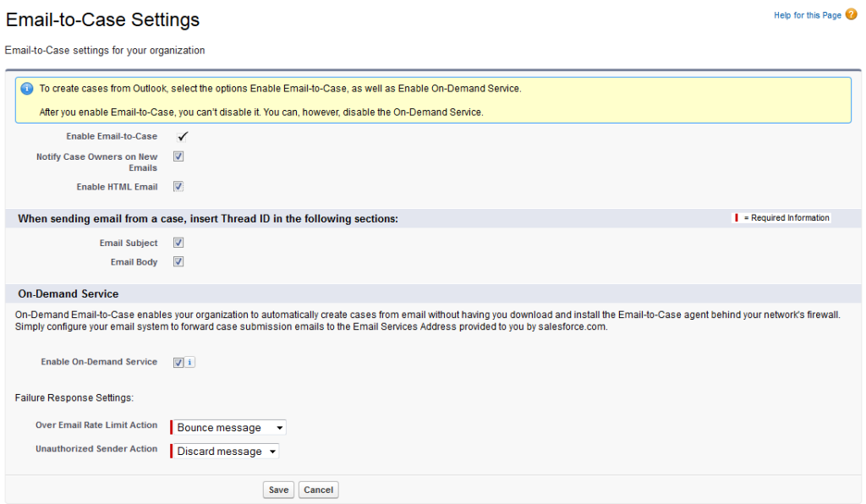Click the On-Demand Service section header
Screen dimensions: 866x504
click(69, 294)
